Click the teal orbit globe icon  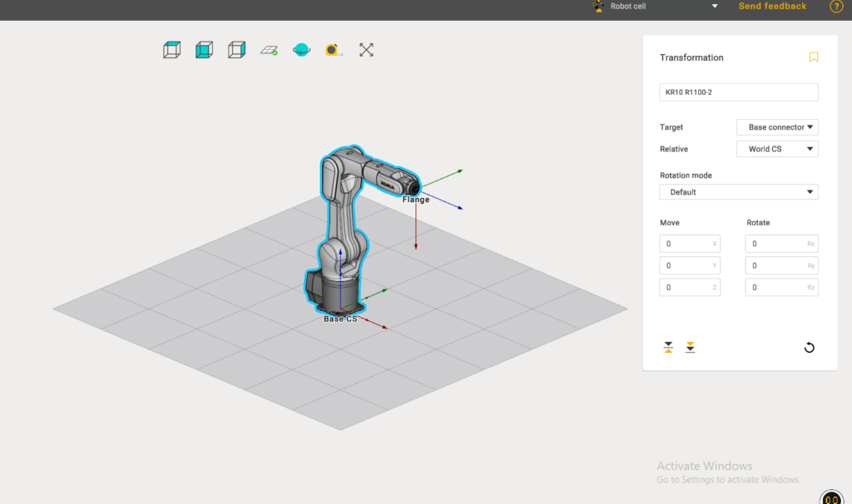(x=301, y=50)
